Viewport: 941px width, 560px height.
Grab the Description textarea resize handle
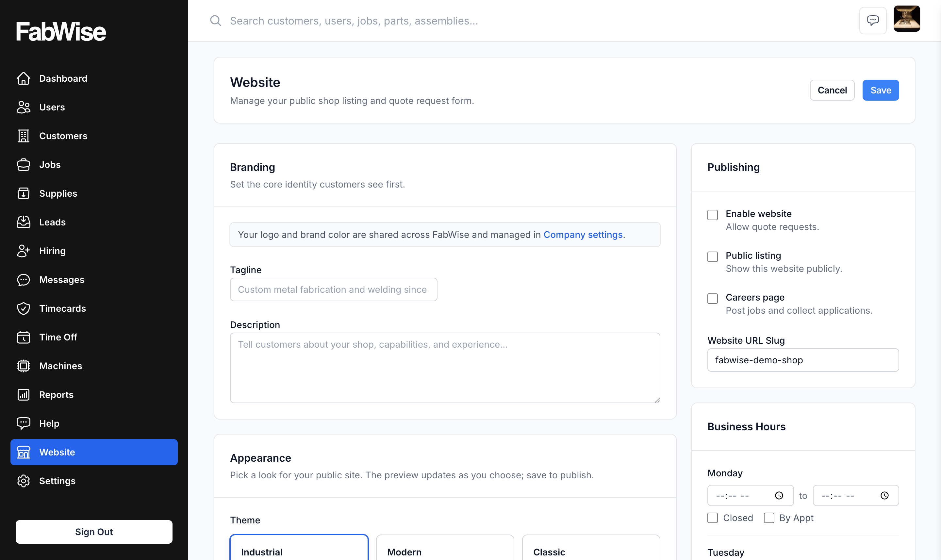coord(657,400)
